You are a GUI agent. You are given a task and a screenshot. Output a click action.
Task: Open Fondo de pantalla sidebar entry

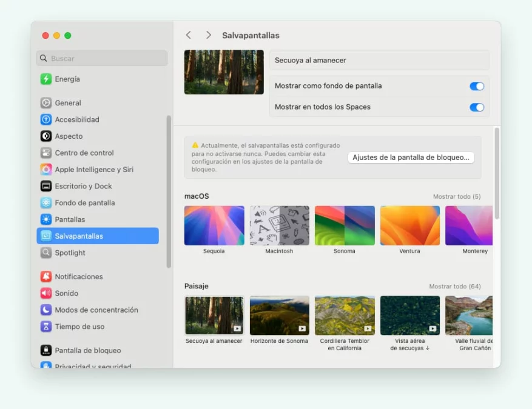click(x=85, y=202)
